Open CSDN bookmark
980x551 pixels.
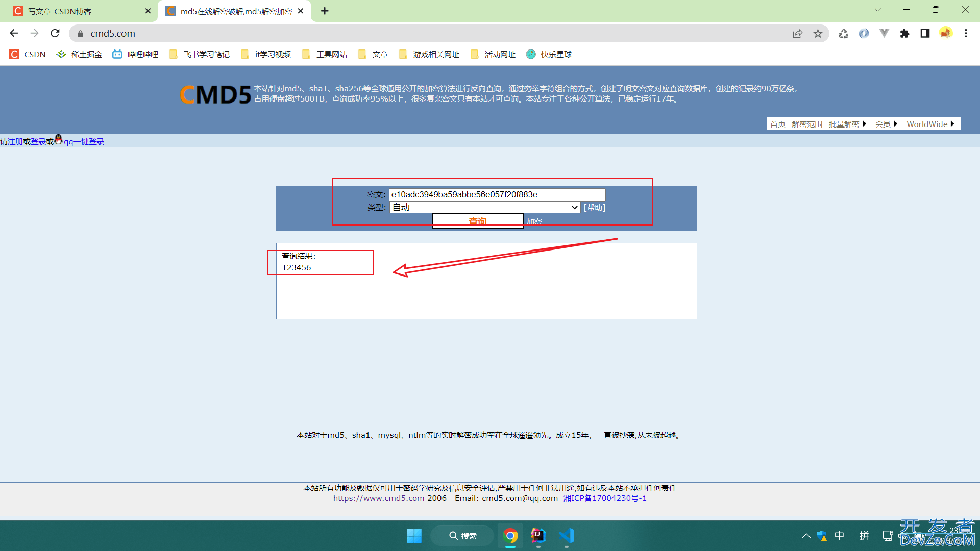point(28,54)
